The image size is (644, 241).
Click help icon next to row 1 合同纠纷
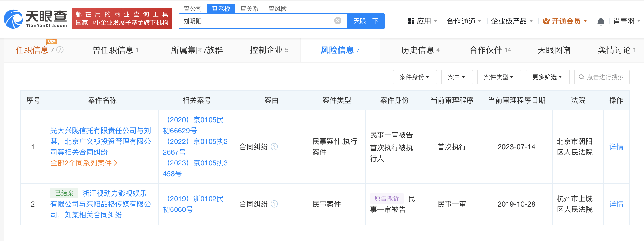pos(274,147)
